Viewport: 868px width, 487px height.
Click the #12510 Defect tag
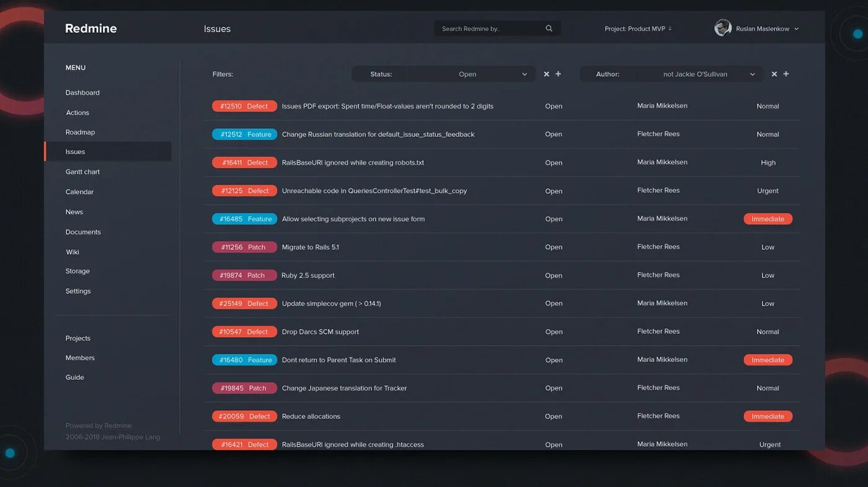coord(244,106)
